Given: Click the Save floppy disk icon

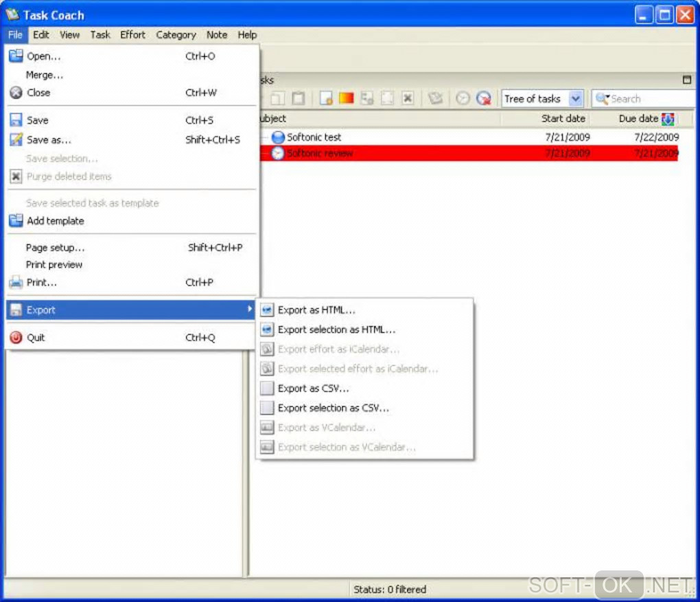Looking at the screenshot, I should [16, 119].
